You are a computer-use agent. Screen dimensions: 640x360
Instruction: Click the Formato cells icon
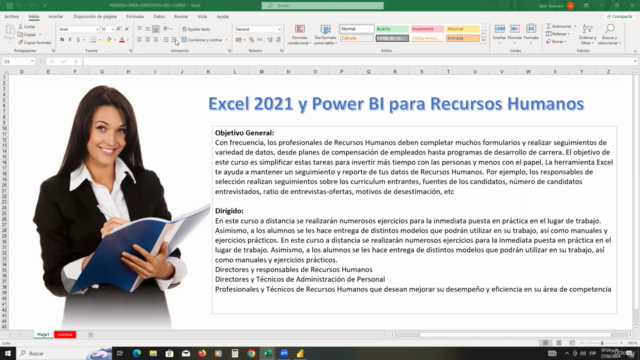[531, 29]
